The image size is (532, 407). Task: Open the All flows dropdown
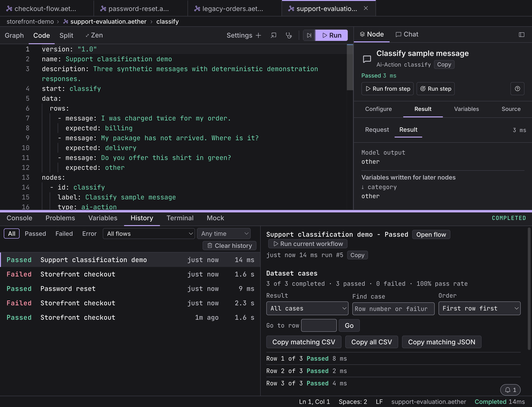[149, 233]
